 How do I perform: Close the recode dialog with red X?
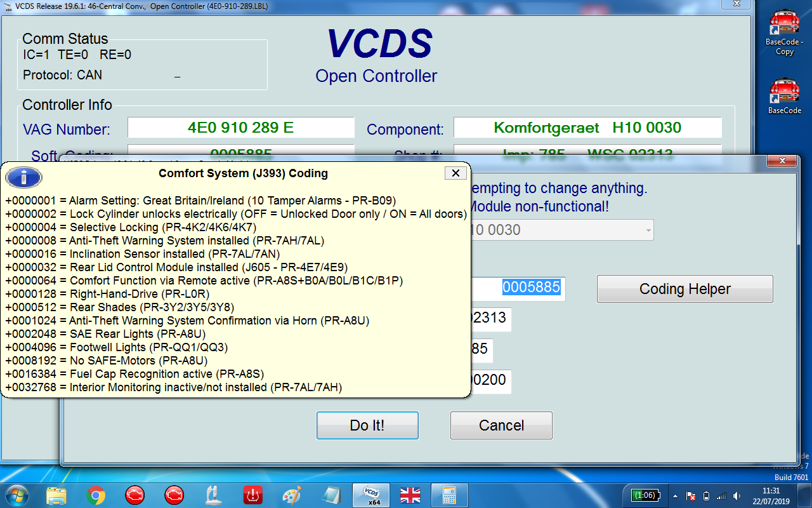tap(782, 161)
